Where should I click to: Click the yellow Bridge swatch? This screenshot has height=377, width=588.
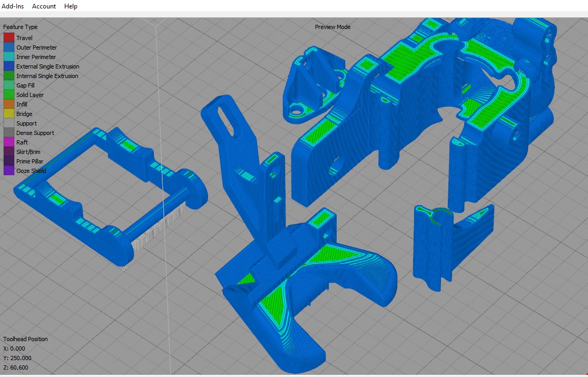pos(9,114)
